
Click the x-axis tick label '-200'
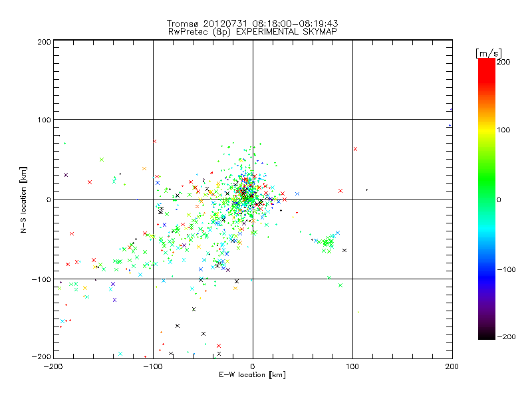point(53,367)
